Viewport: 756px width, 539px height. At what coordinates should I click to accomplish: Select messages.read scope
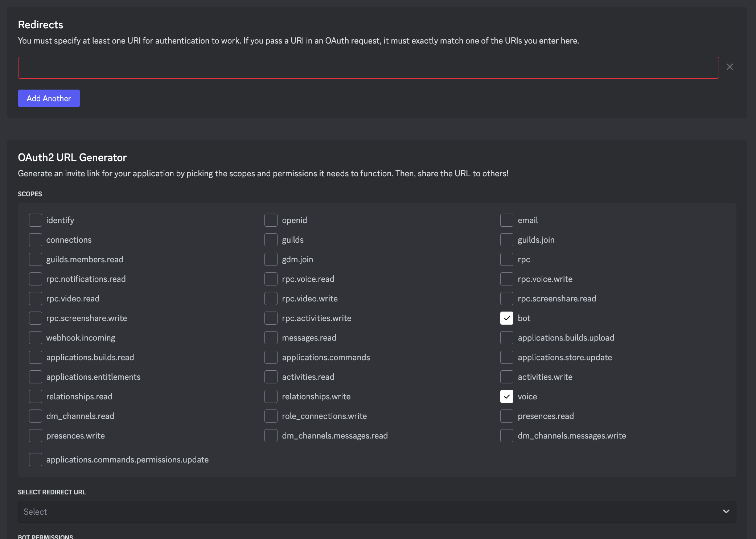271,338
